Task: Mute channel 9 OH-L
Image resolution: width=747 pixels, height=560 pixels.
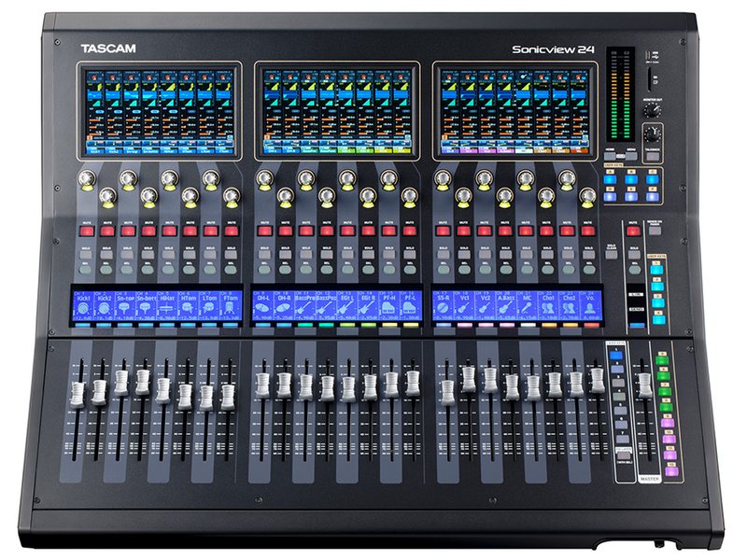Action: 264,231
